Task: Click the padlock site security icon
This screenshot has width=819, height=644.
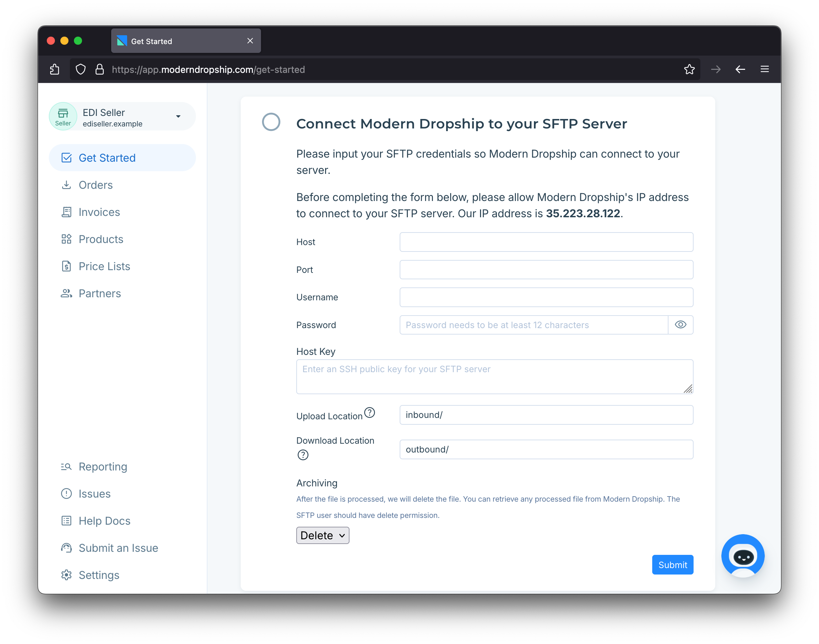Action: tap(100, 69)
